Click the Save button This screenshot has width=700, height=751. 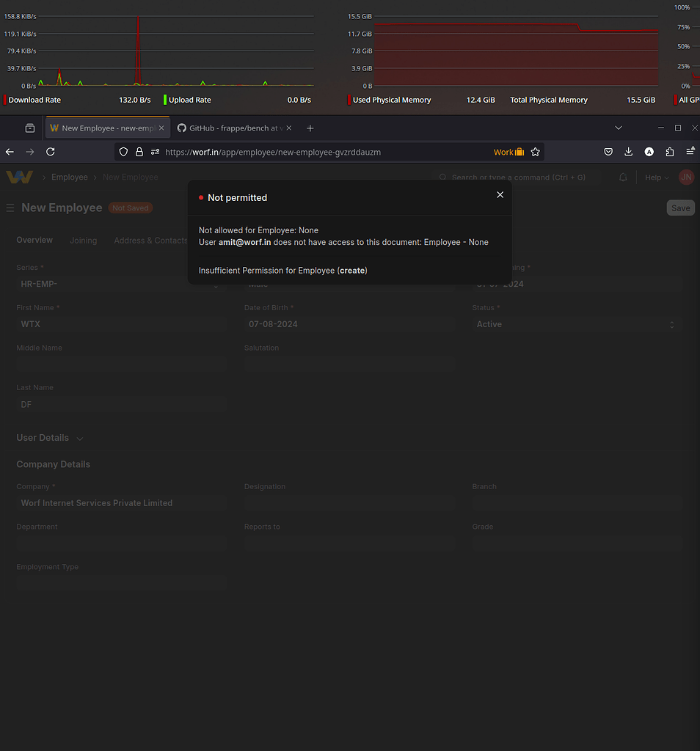tap(679, 208)
